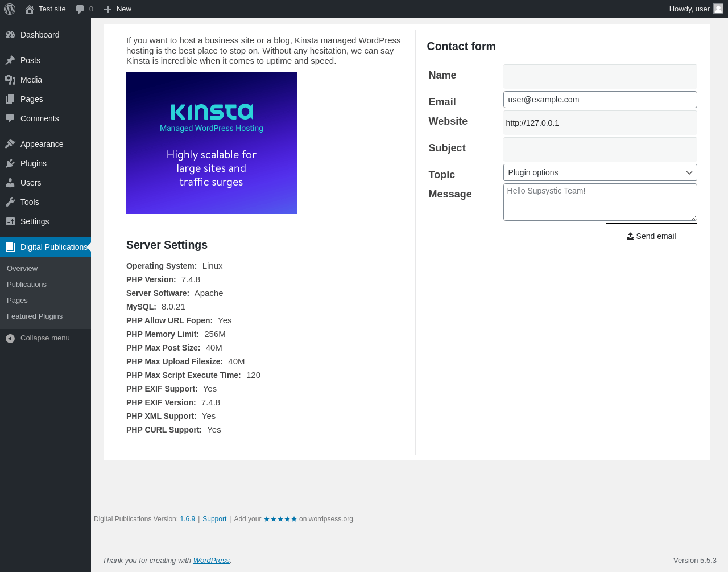This screenshot has width=728, height=572.
Task: Click the Test site title link
Action: 52,9
